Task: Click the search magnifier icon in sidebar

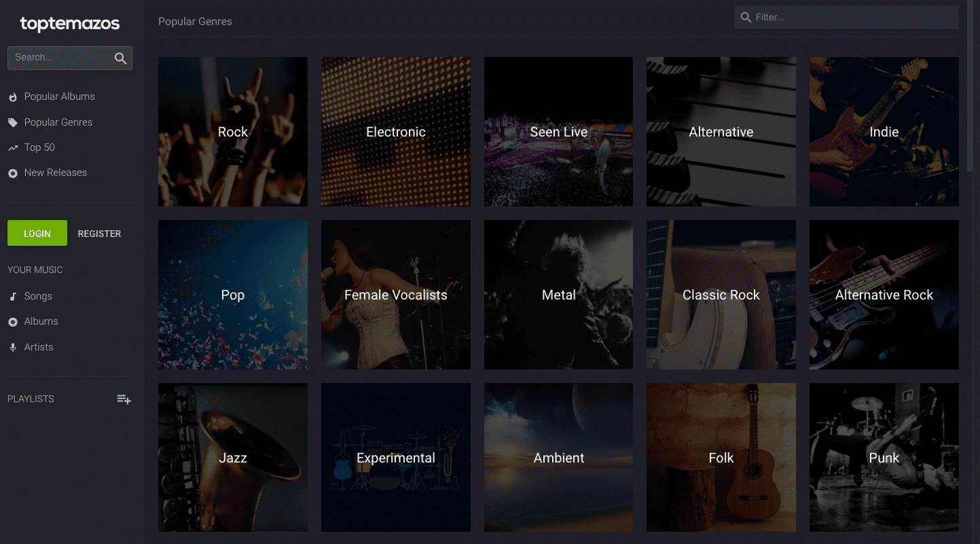Action: click(120, 58)
